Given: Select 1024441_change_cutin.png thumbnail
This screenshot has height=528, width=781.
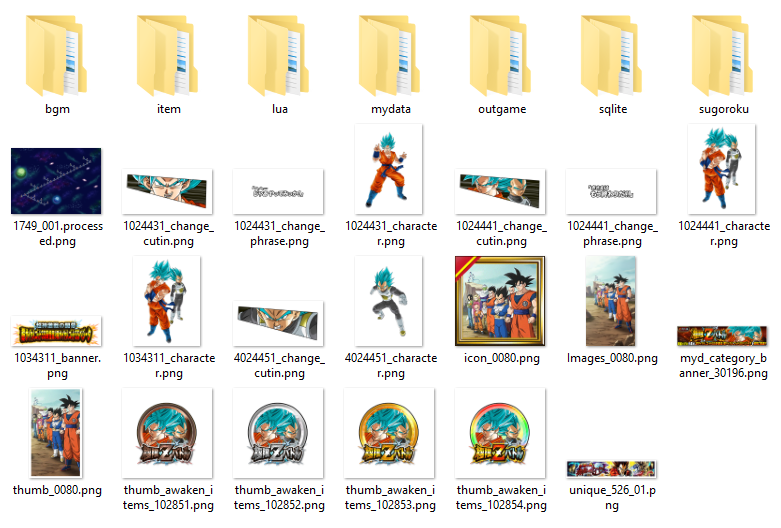Looking at the screenshot, I should [500, 191].
